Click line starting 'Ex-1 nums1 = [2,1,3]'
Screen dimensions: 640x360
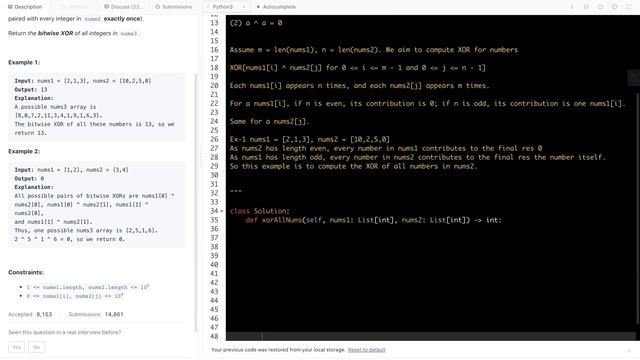[310, 139]
